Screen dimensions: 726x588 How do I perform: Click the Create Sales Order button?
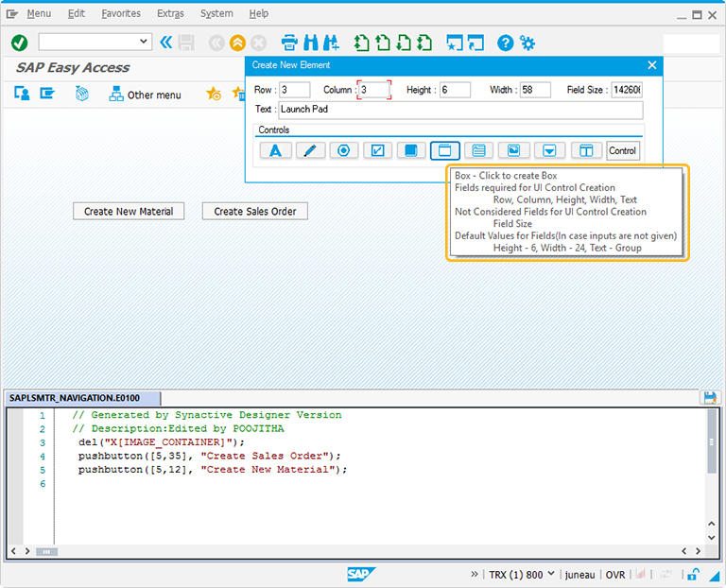coord(255,211)
